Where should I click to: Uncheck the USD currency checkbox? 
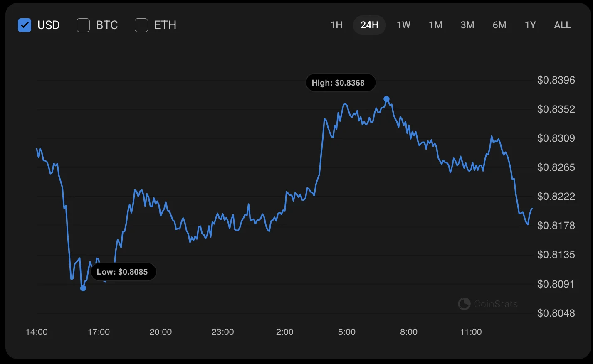click(25, 25)
